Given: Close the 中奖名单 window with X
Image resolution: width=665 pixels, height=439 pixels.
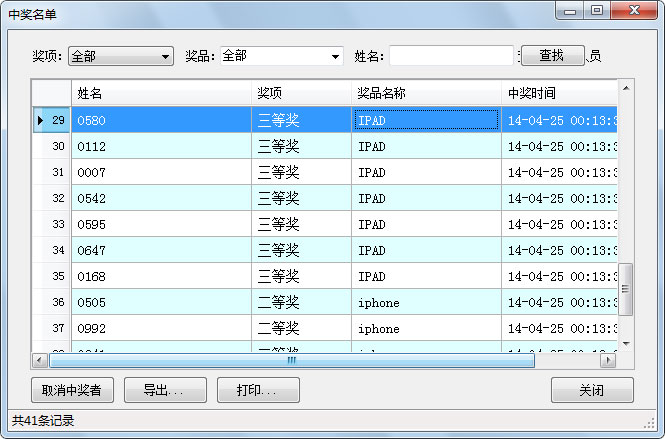Looking at the screenshot, I should coord(634,11).
